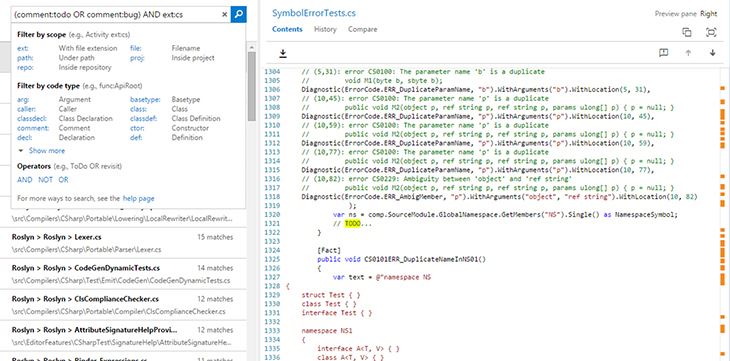Insert the OR operator
Viewport: 730px width, 361px height.
click(x=63, y=180)
